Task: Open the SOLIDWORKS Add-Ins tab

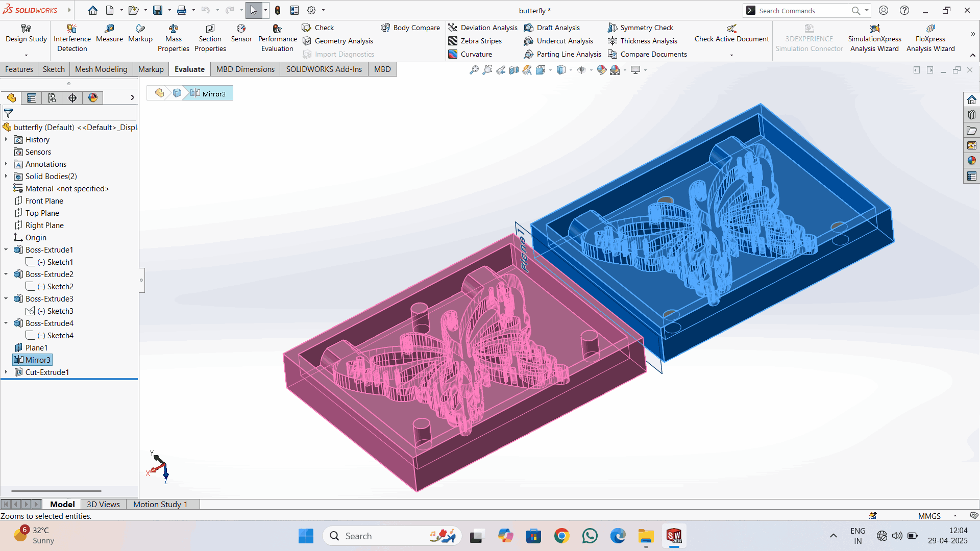Action: click(324, 69)
